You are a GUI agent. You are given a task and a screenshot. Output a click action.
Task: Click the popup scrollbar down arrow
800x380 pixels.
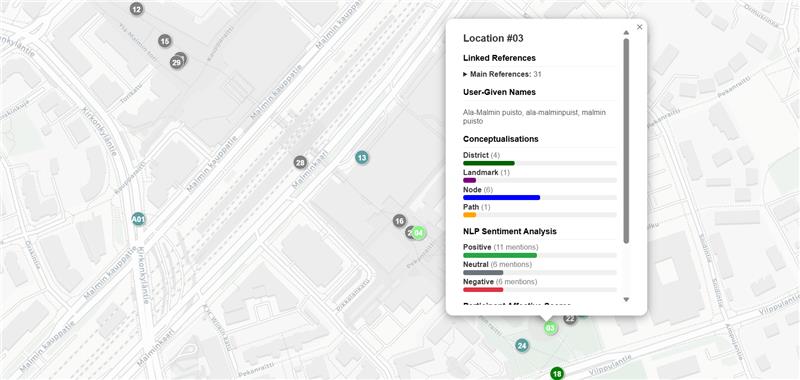pyautogui.click(x=627, y=299)
